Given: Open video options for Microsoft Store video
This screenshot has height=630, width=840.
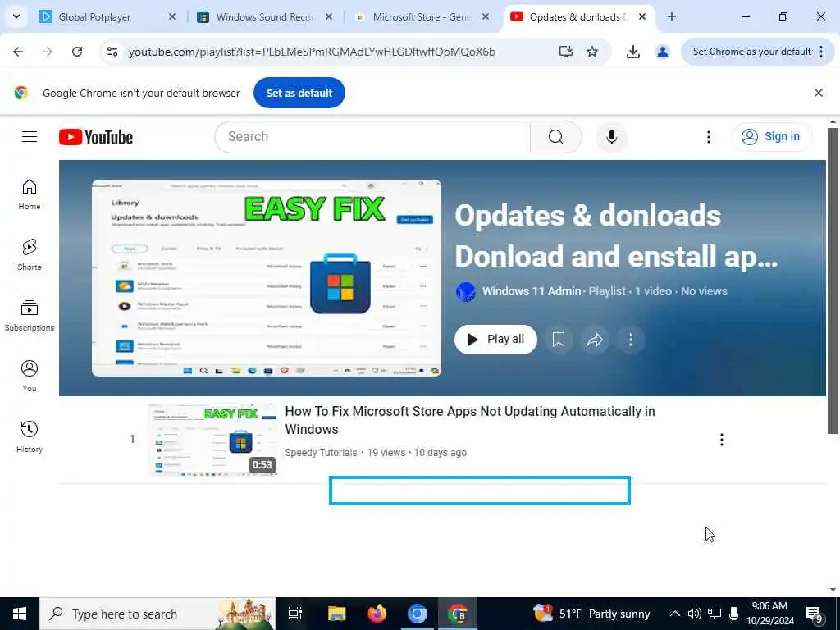Looking at the screenshot, I should pyautogui.click(x=722, y=440).
